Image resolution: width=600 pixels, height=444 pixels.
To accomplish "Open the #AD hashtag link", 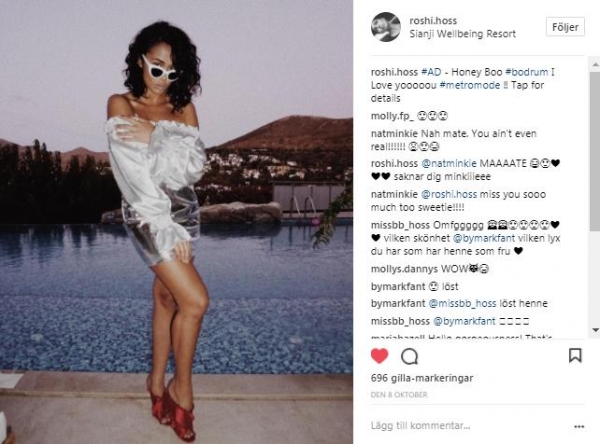I will click(431, 72).
